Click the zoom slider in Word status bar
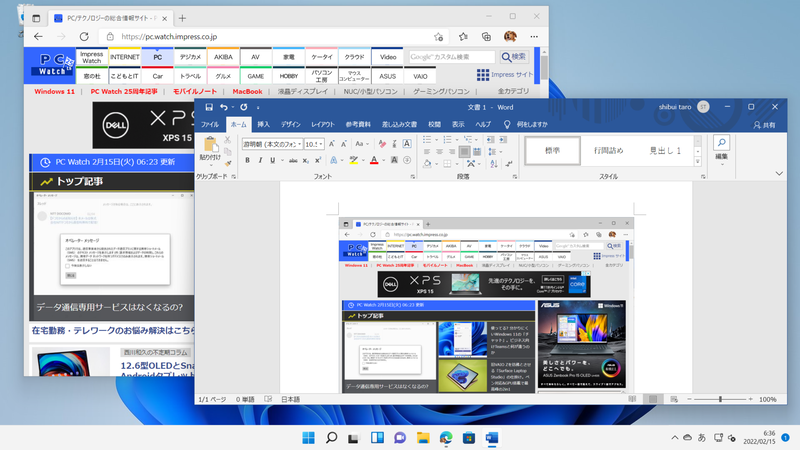The width and height of the screenshot is (800, 450). tap(720, 399)
